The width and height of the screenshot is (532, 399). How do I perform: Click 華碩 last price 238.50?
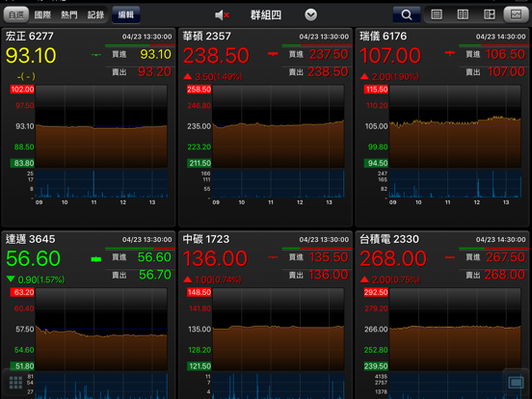(216, 56)
